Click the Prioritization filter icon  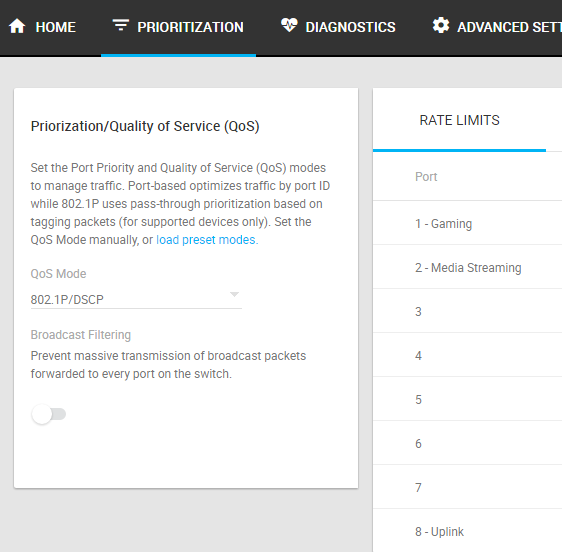coord(120,25)
